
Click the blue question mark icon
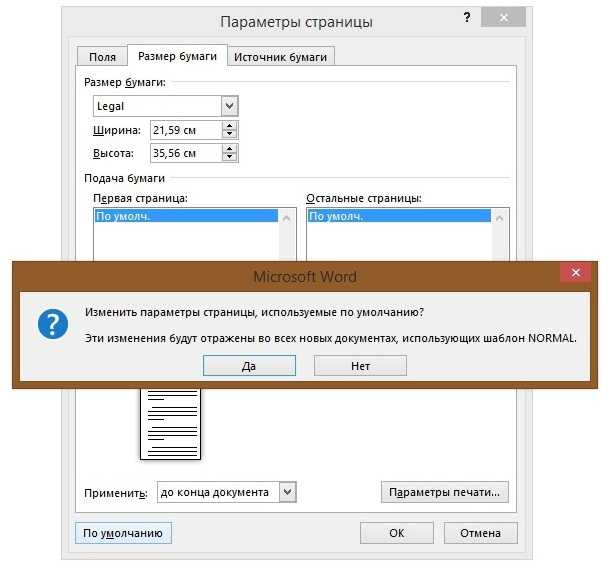pos(53,324)
